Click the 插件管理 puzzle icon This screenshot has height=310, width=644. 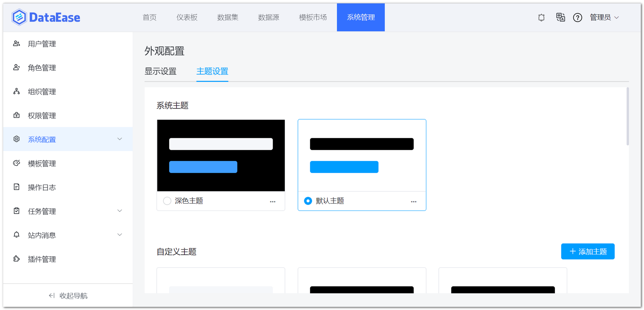click(16, 259)
